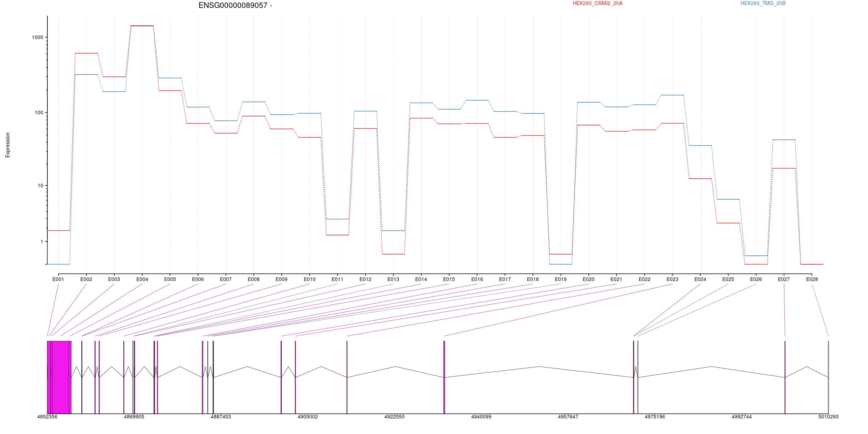This screenshot has width=868, height=434.
Task: Click genomic coordinate 4905002
Action: (307, 417)
